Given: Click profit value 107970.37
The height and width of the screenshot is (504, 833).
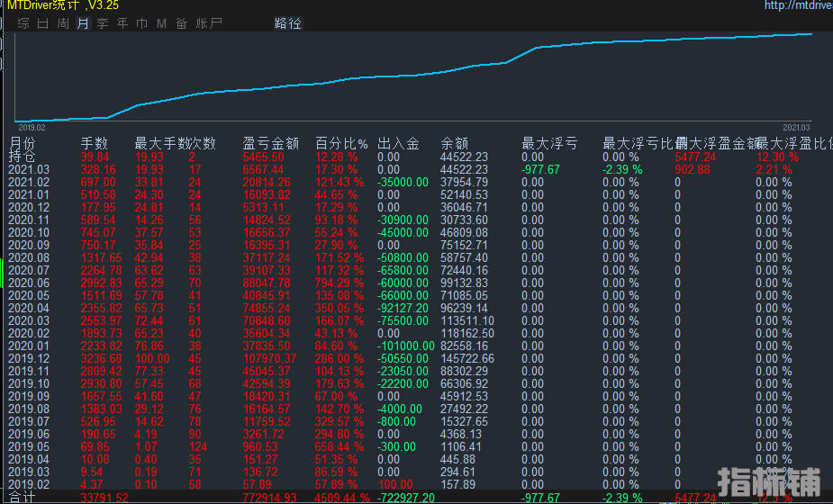Looking at the screenshot, I should pyautogui.click(x=270, y=358).
